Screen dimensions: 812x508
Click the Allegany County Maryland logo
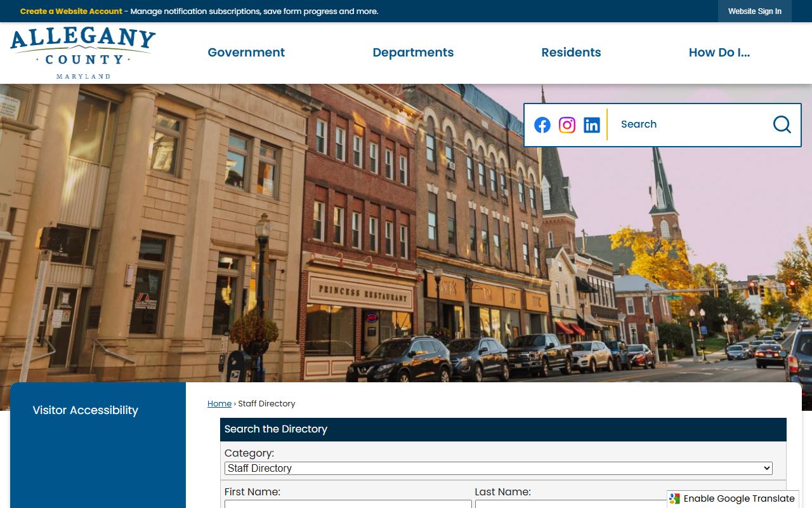coord(82,53)
